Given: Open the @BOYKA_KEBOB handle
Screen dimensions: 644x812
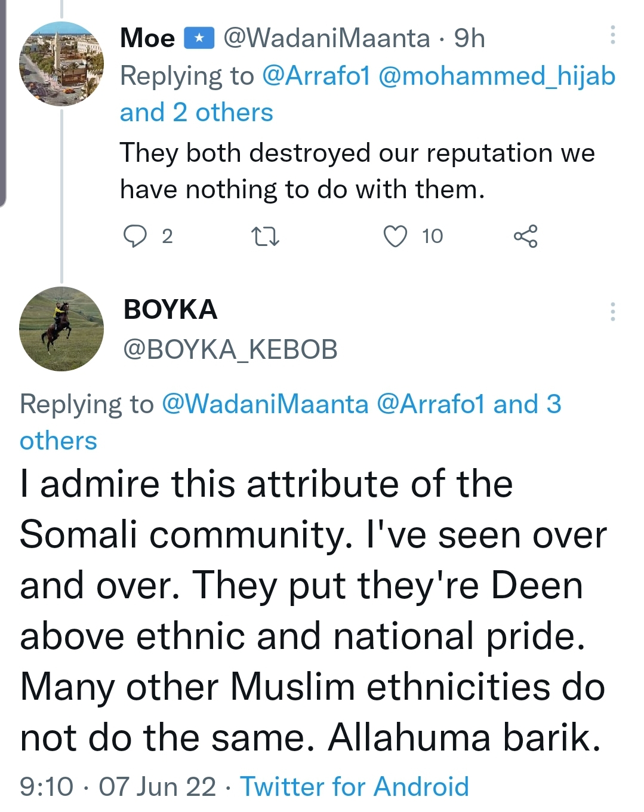Looking at the screenshot, I should coord(230,349).
